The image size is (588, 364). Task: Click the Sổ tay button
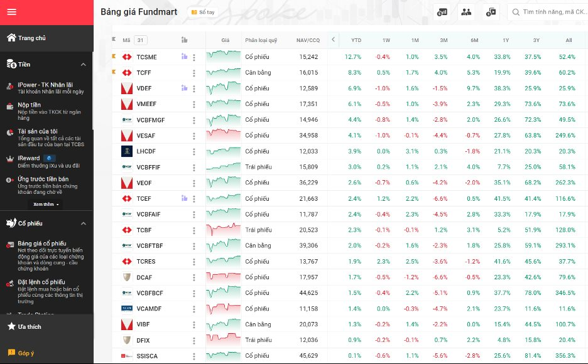coord(202,12)
